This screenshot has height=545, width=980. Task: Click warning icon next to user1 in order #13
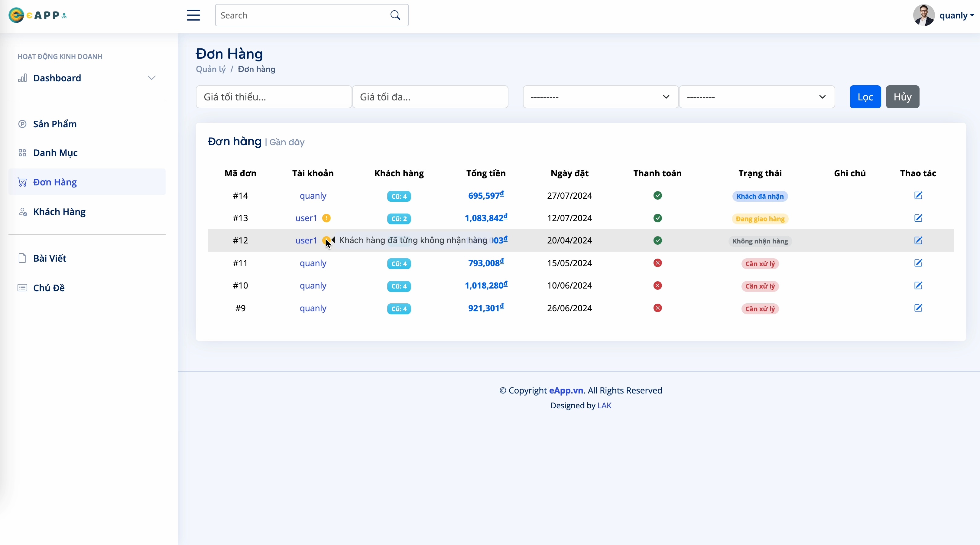(x=326, y=218)
